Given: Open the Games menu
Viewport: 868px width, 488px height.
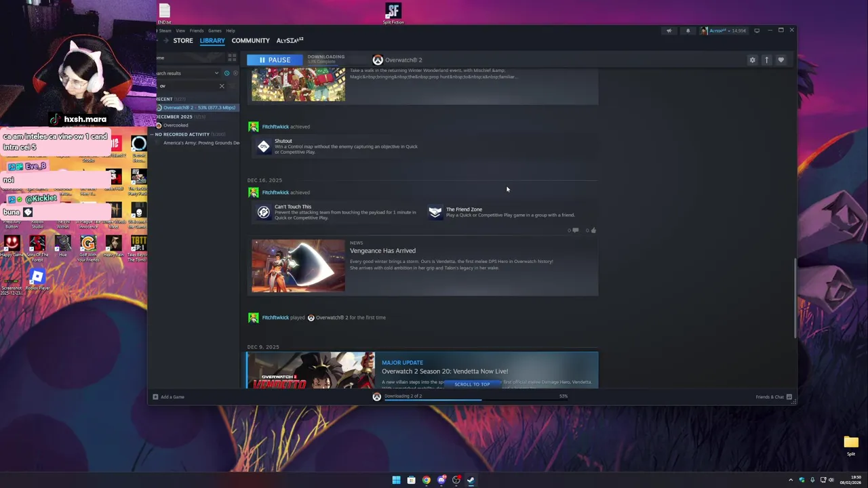Looking at the screenshot, I should click(215, 30).
